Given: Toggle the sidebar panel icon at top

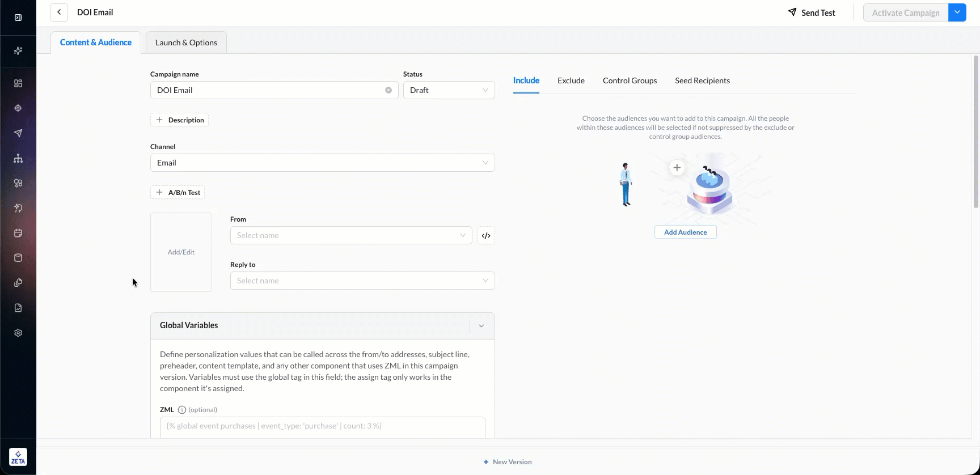Looking at the screenshot, I should [x=18, y=18].
